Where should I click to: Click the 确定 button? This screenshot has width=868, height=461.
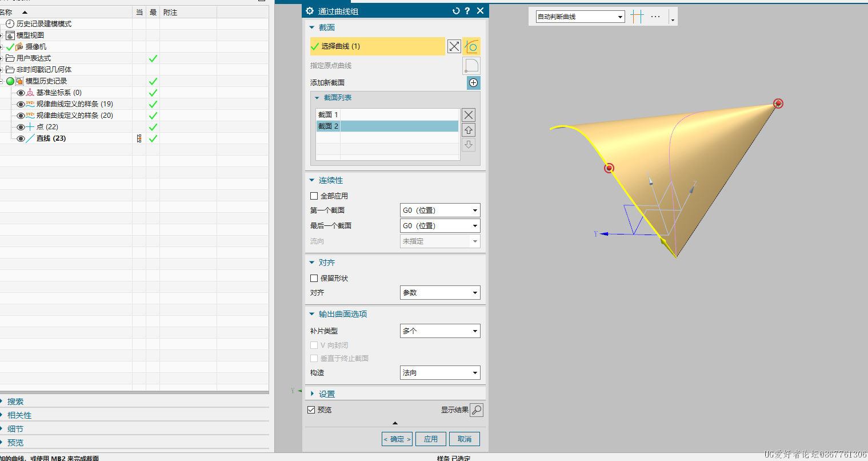(x=397, y=439)
